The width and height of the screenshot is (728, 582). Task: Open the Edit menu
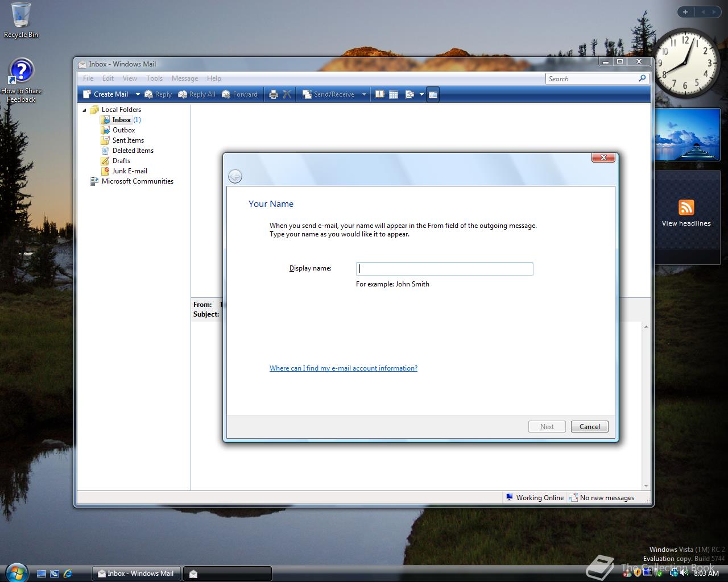108,78
